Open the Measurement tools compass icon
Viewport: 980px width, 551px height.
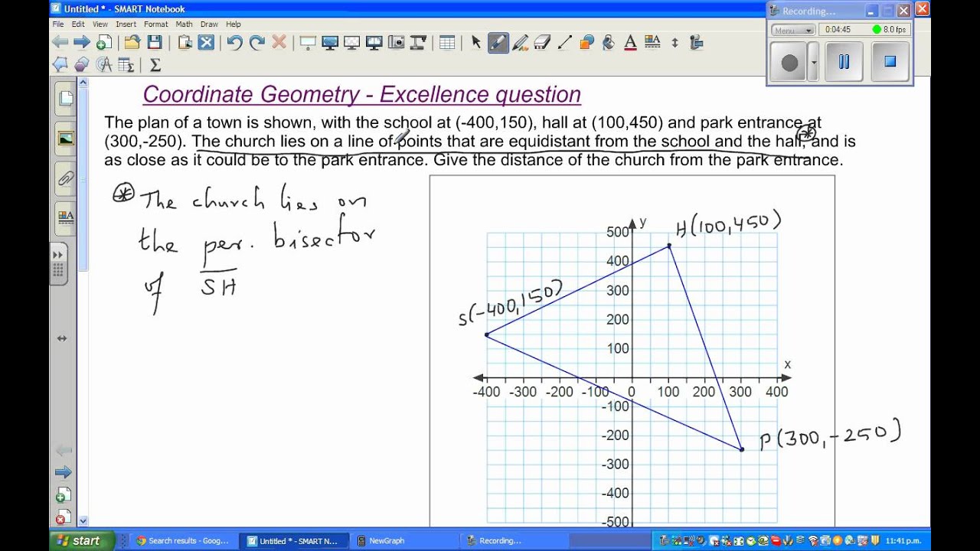point(104,64)
